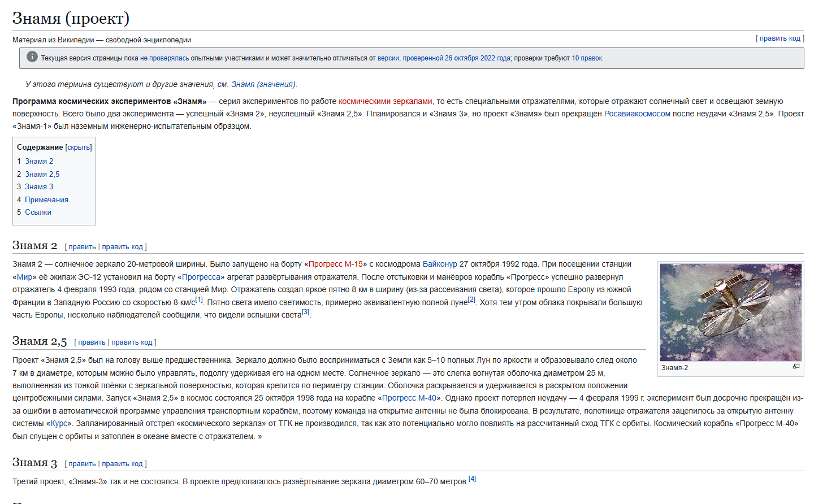This screenshot has height=504, width=814.
Task: Open the red «космическими зеркалами» link
Action: click(x=386, y=102)
